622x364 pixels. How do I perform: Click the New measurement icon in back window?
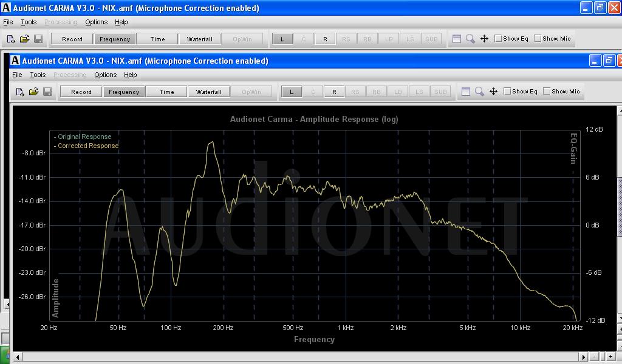[11, 39]
